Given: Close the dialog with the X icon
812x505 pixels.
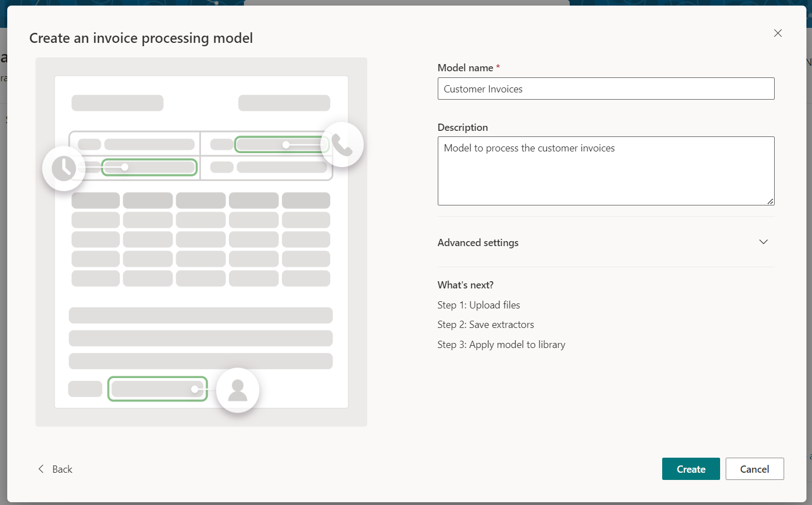Looking at the screenshot, I should tap(777, 33).
